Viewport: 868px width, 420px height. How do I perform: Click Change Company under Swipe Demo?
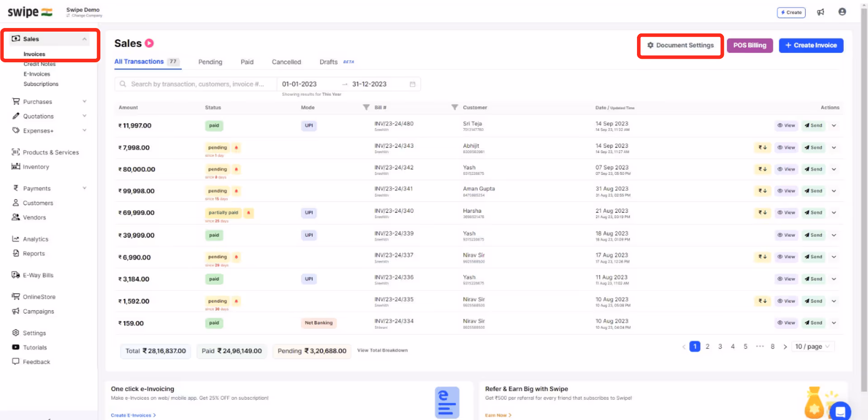pos(85,16)
